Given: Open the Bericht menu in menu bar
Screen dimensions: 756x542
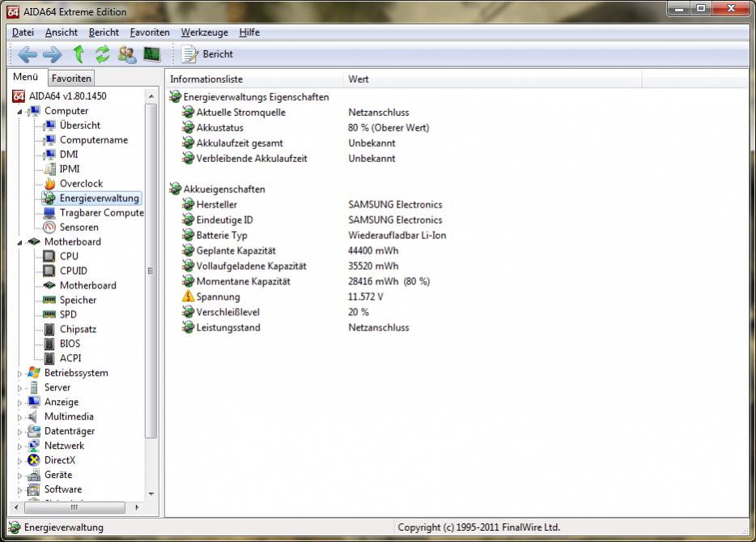Looking at the screenshot, I should coord(104,32).
